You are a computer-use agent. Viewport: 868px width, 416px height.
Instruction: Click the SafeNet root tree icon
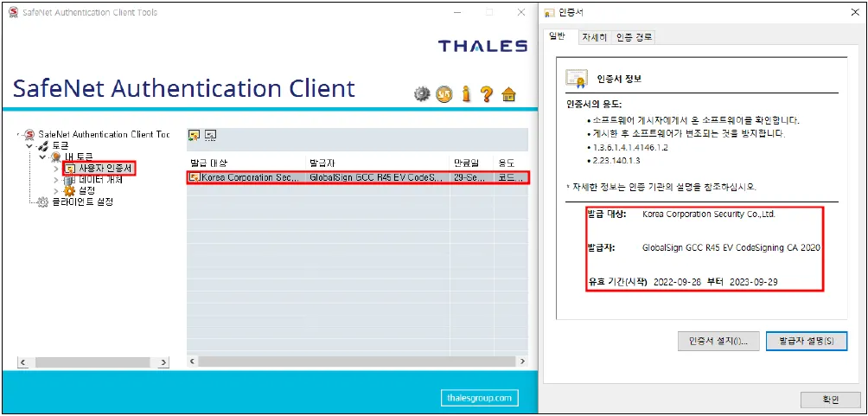[30, 135]
